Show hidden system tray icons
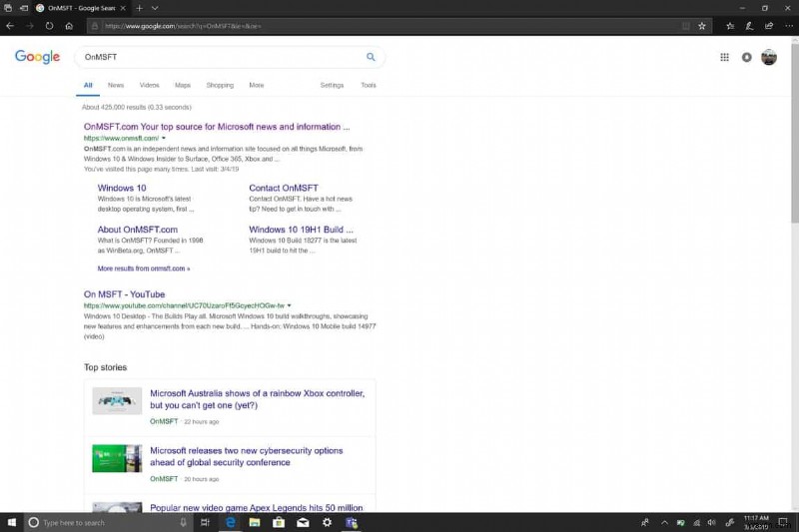799x532 pixels. tap(664, 522)
